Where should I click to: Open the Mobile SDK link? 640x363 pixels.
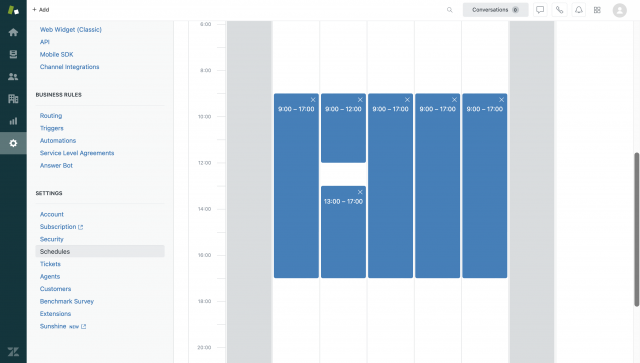tap(56, 54)
